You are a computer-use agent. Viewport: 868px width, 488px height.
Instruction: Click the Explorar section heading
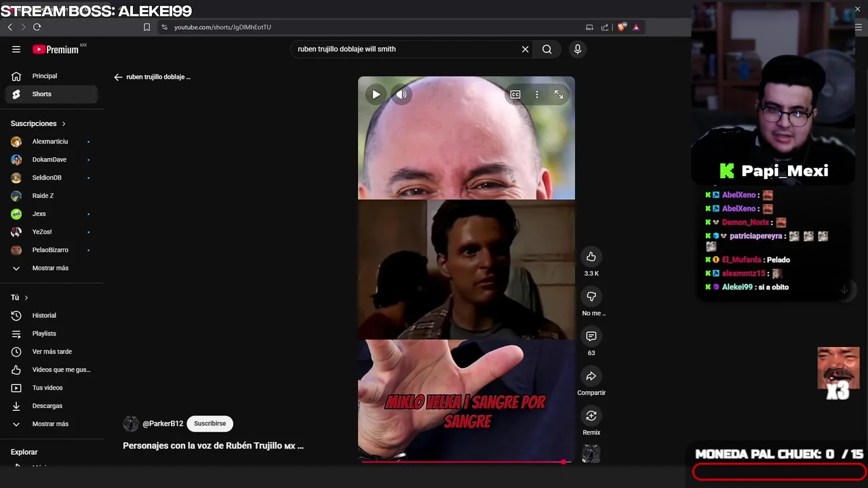24,452
